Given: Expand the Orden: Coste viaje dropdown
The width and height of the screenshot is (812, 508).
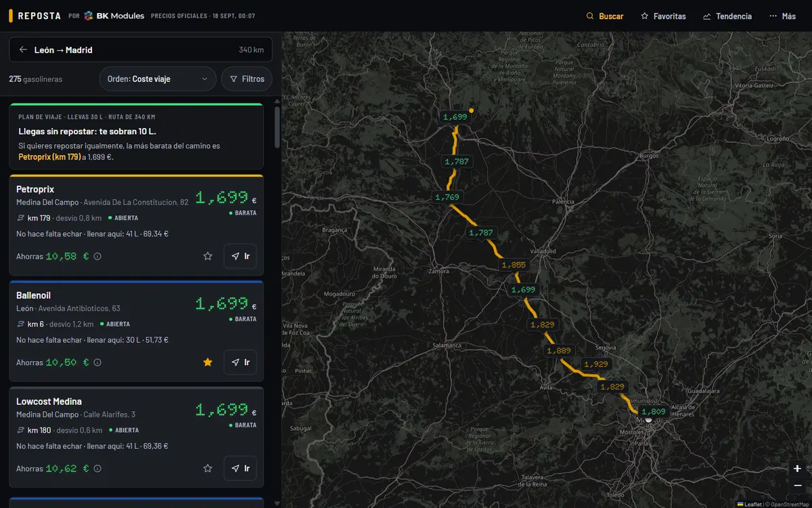Looking at the screenshot, I should click(x=158, y=79).
